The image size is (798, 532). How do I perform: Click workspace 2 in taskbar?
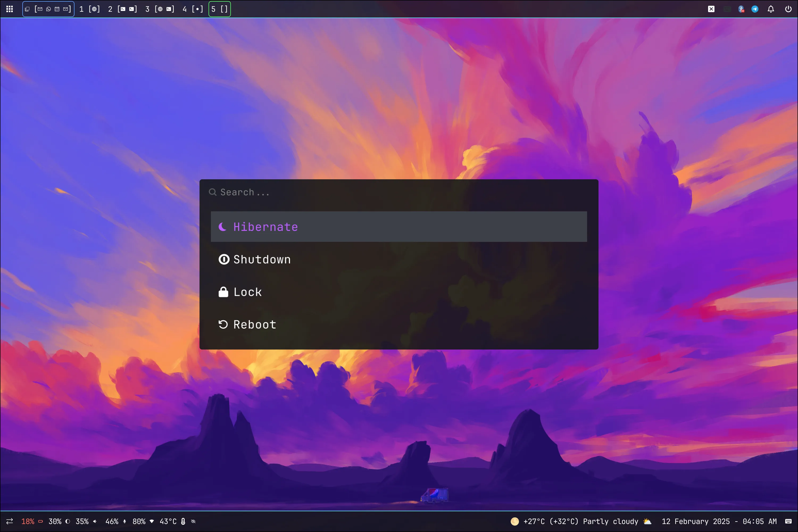[x=110, y=8]
